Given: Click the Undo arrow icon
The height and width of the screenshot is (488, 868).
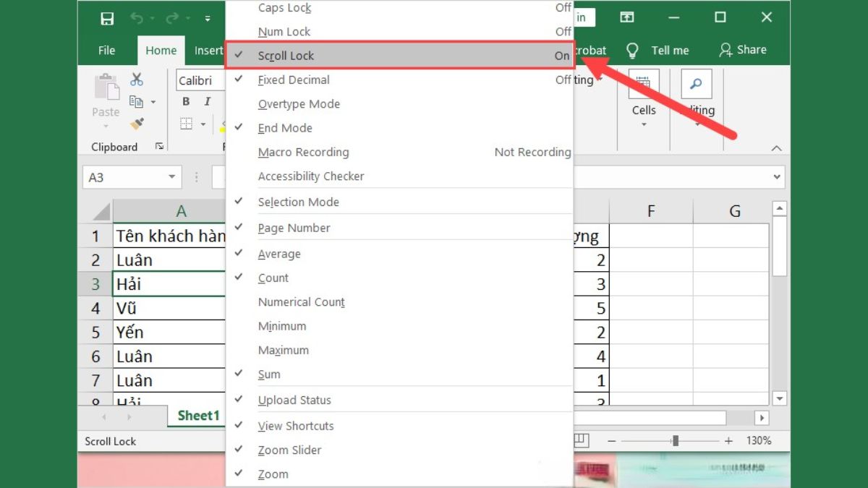Looking at the screenshot, I should (x=137, y=18).
